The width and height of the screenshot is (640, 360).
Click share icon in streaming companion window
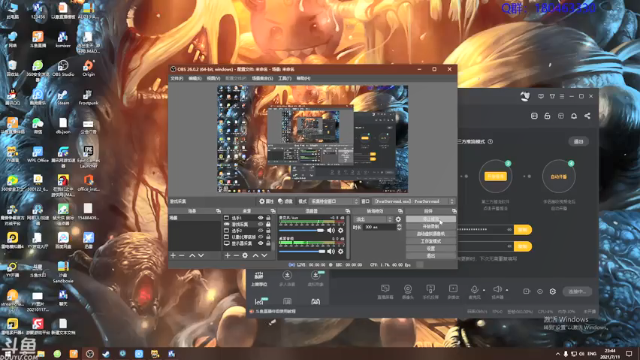pos(587,116)
